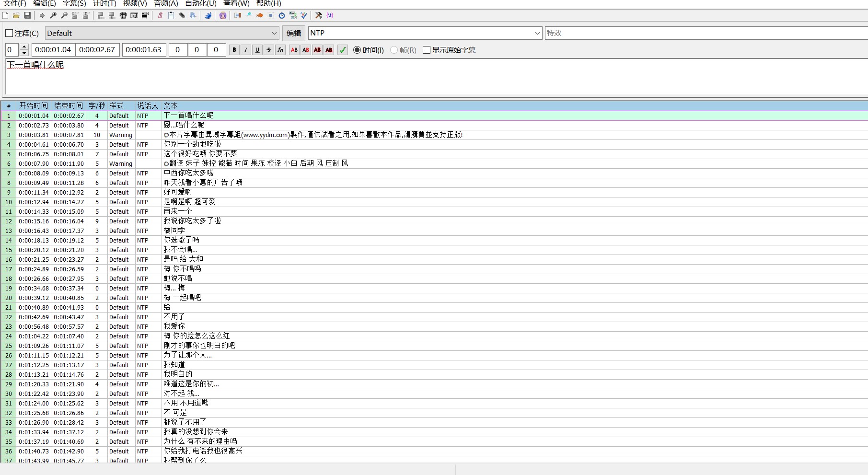Toggle override tag hiding {\t} icon
The width and height of the screenshot is (868, 475).
point(330,15)
